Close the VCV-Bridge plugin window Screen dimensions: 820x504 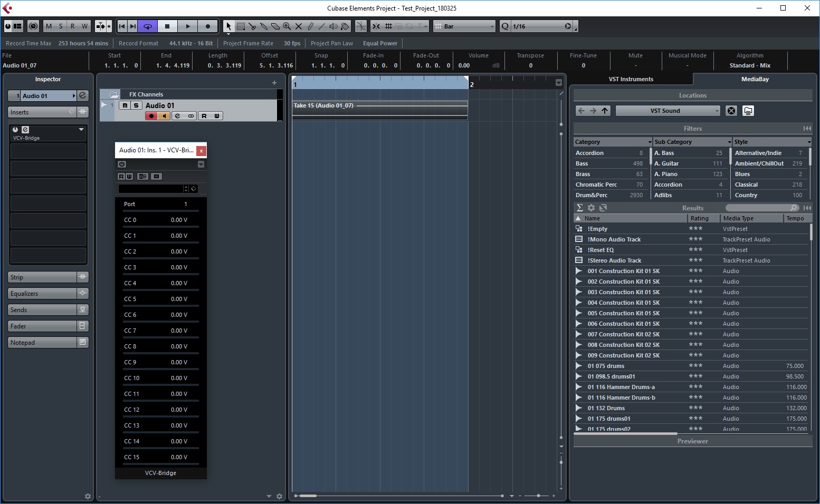coord(201,151)
